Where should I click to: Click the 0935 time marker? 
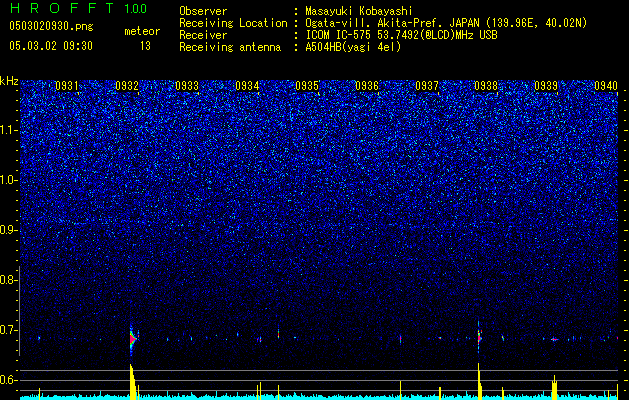[x=307, y=86]
